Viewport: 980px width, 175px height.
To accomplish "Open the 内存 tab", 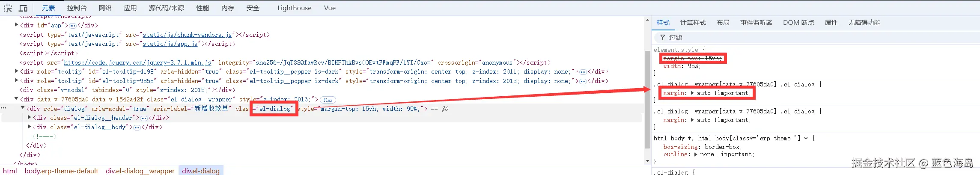I will coord(228,8).
